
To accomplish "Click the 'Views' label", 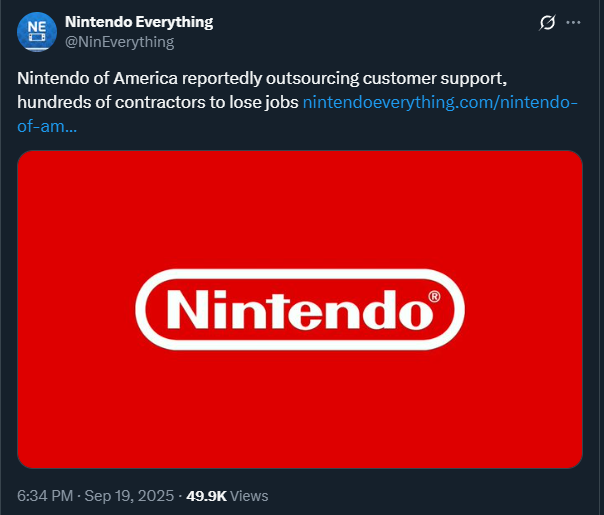I will pyautogui.click(x=249, y=496).
